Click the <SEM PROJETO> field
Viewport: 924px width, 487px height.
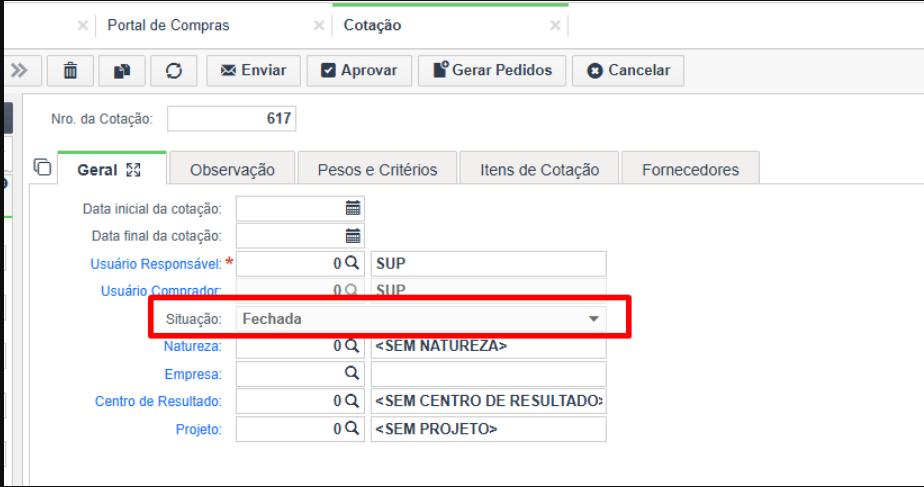pos(489,429)
